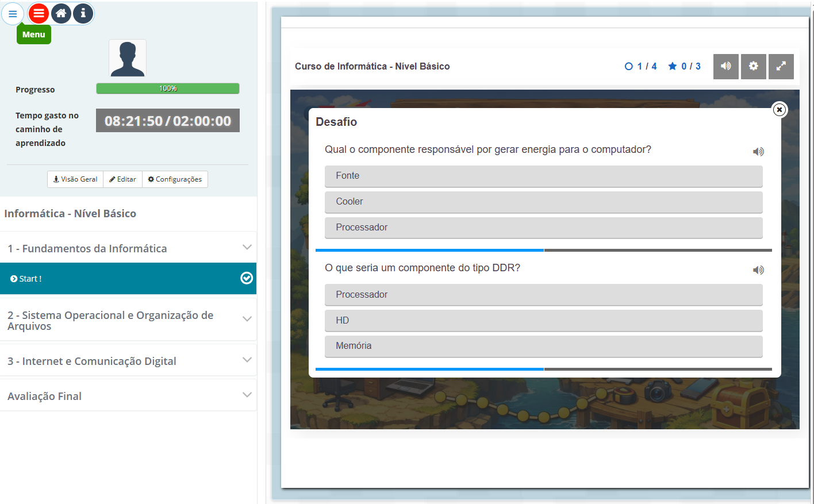The height and width of the screenshot is (504, 814).
Task: Open course info icon
Action: (83, 13)
